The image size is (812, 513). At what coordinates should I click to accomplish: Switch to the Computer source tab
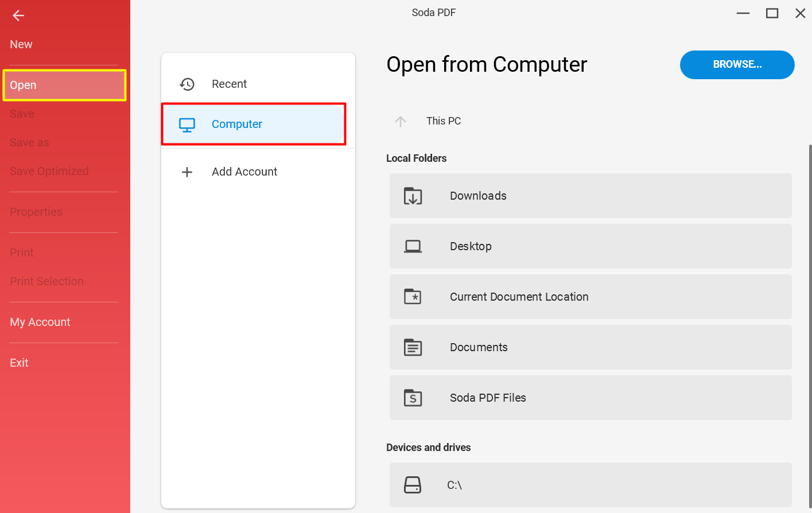pyautogui.click(x=254, y=124)
